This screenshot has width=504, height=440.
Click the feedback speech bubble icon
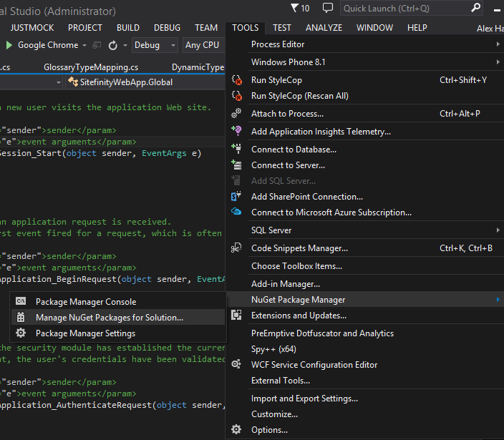click(x=328, y=8)
